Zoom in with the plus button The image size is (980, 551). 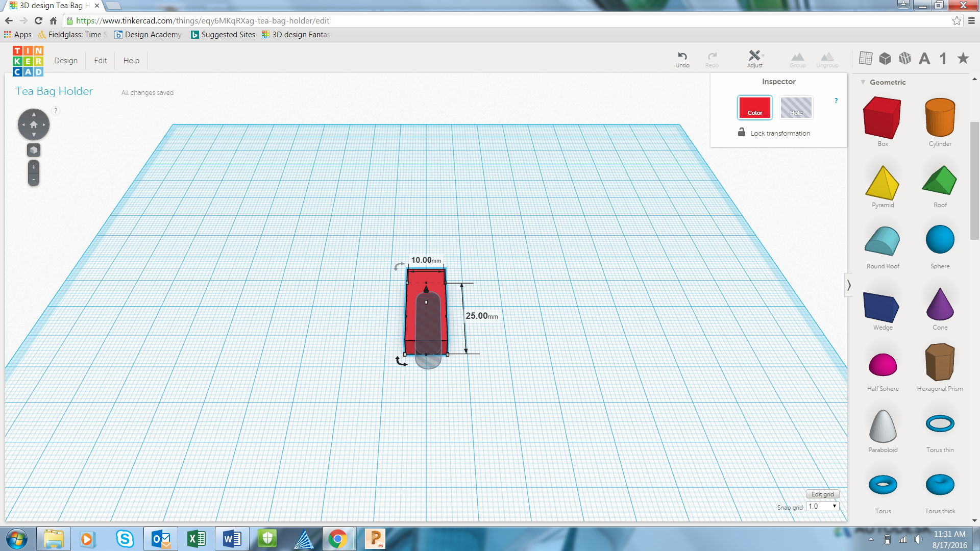click(34, 167)
